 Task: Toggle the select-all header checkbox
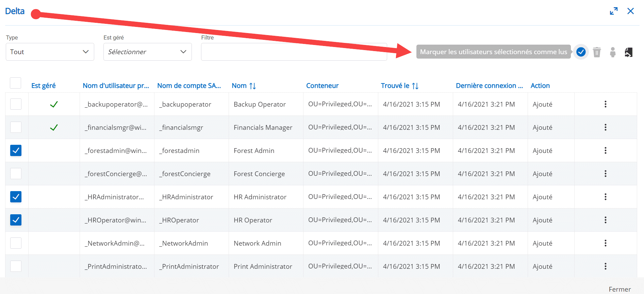[x=16, y=83]
